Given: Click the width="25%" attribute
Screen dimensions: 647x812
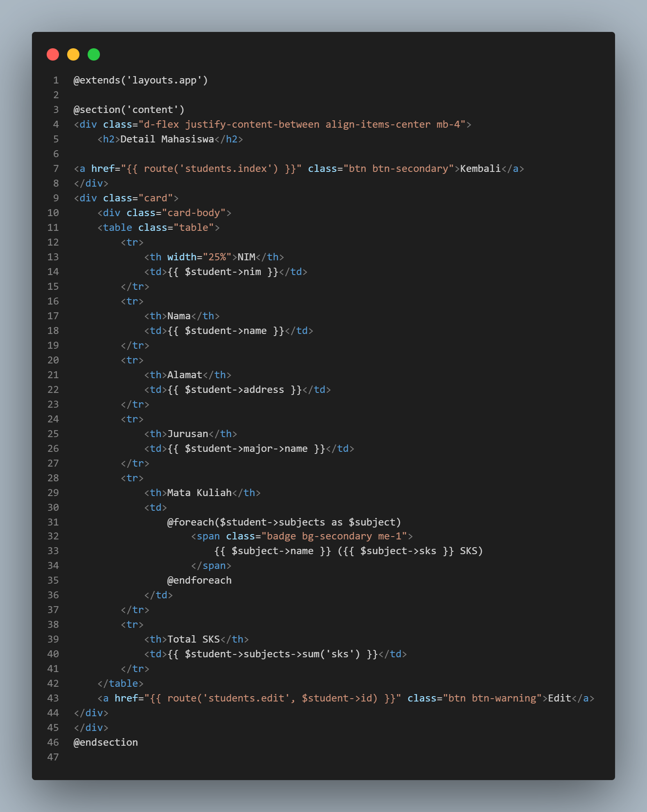Looking at the screenshot, I should click(199, 257).
